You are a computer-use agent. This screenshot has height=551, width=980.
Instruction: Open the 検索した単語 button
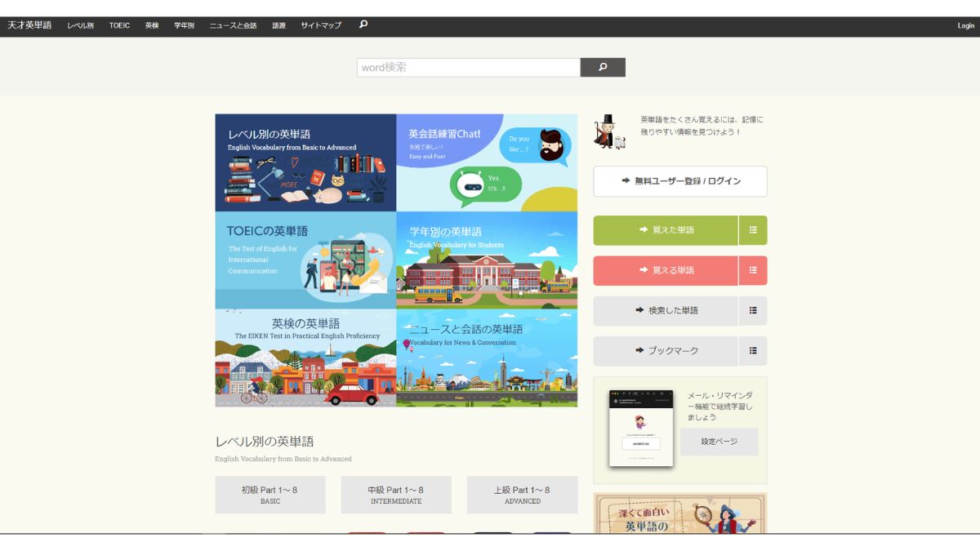(x=666, y=310)
